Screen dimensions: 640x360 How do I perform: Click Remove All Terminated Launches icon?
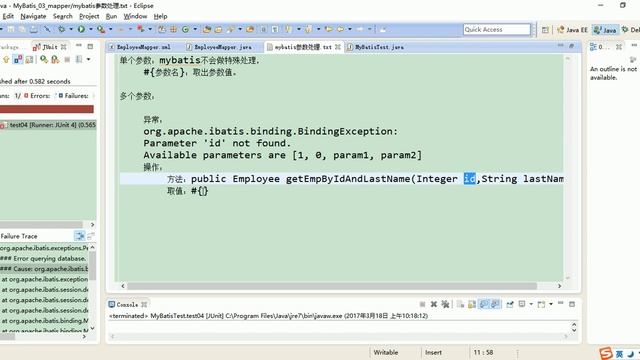pyautogui.click(x=445, y=304)
